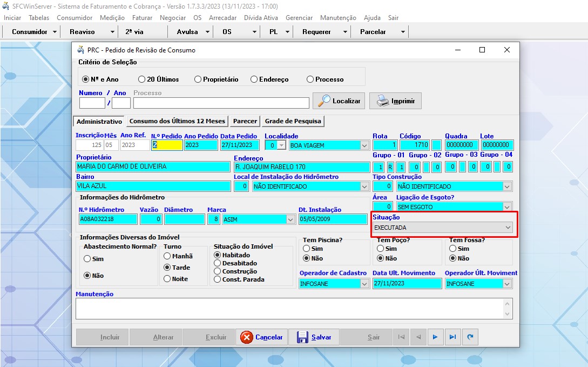Screen dimensions: 588x367
Task: Choose Proprietário search criterion
Action: (x=198, y=79)
